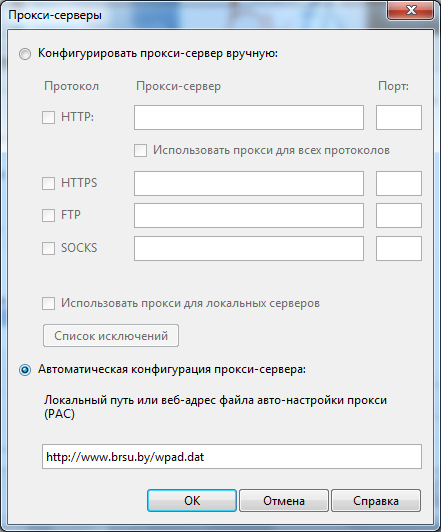Screen dimensions: 441x532
Task: Enable the HTTP protocol checkbox
Action: pos(49,118)
